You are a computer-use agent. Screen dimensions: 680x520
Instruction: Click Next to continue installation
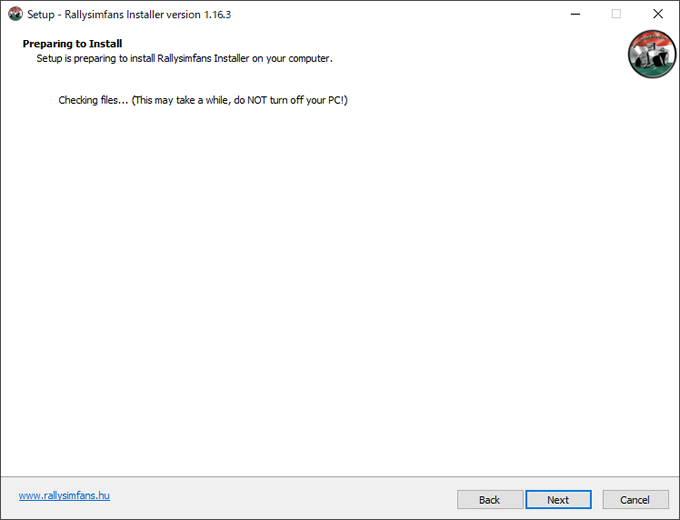(x=558, y=500)
